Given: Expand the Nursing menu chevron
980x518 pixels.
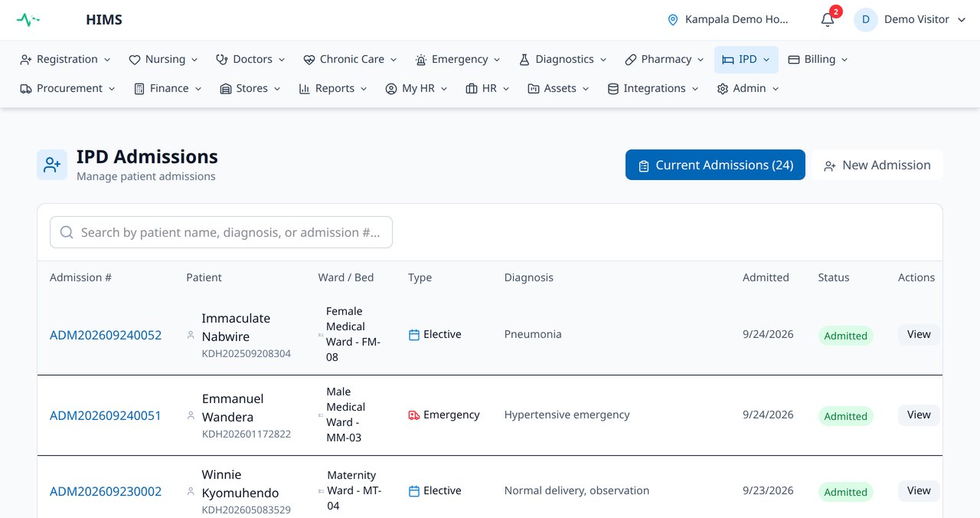Looking at the screenshot, I should [x=194, y=60].
